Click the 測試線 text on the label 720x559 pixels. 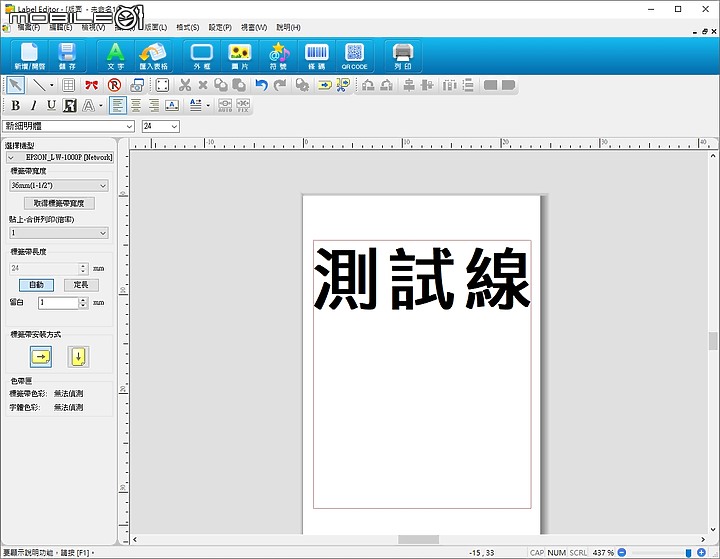[422, 278]
